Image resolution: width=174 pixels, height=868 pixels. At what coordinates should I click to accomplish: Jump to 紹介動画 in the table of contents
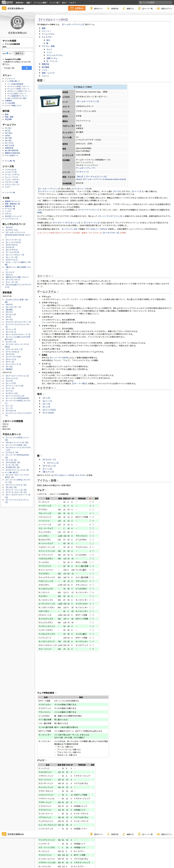[45, 67]
